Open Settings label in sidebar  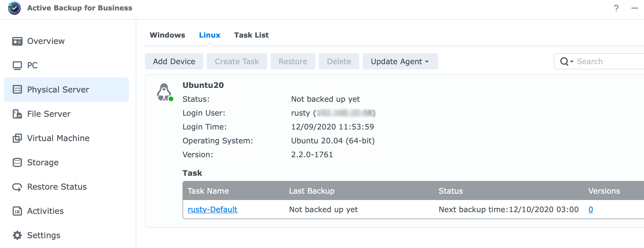[x=44, y=235]
